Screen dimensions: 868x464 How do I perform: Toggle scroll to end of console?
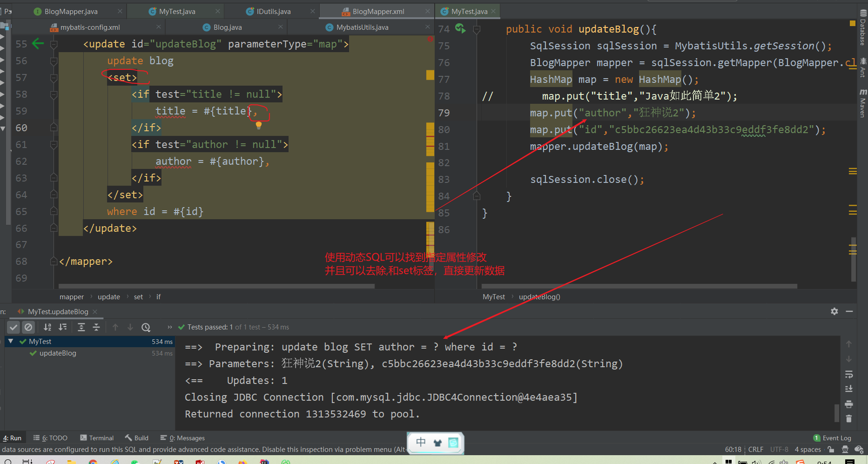[849, 389]
